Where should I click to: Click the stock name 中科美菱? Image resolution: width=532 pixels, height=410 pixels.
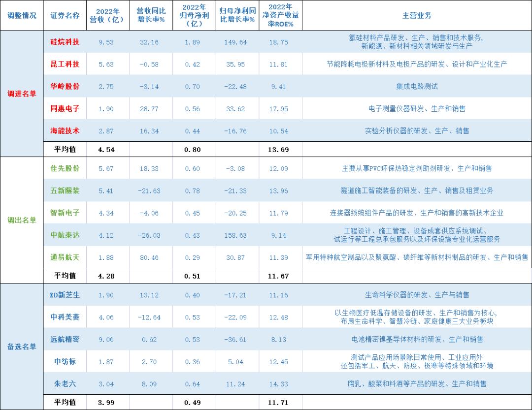[65, 317]
